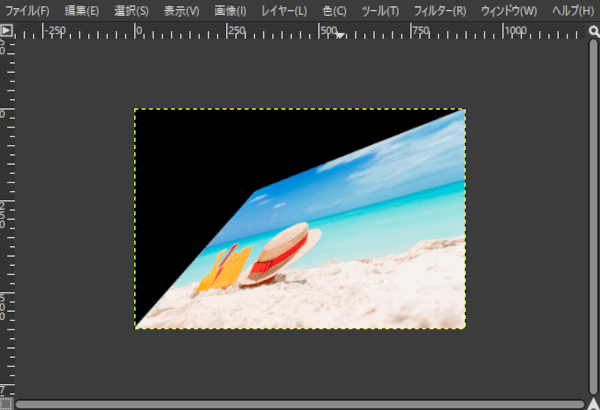This screenshot has height=410, width=600.
Task: Open the フィルター(R) menu
Action: [440, 11]
